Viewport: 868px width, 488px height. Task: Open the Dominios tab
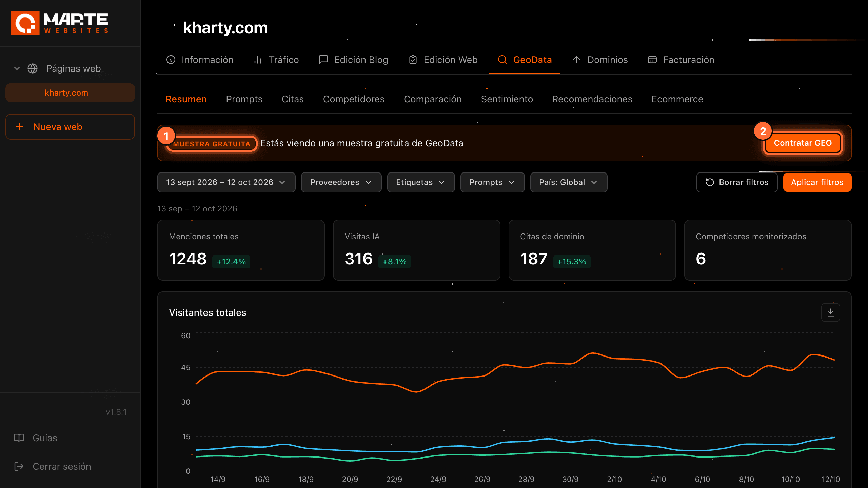click(x=600, y=60)
